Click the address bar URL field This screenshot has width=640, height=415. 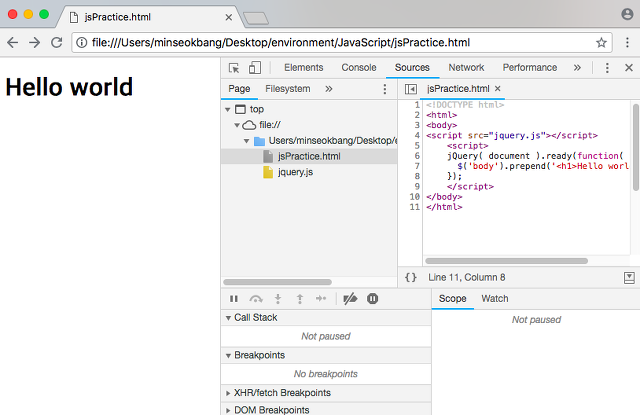pyautogui.click(x=342, y=42)
